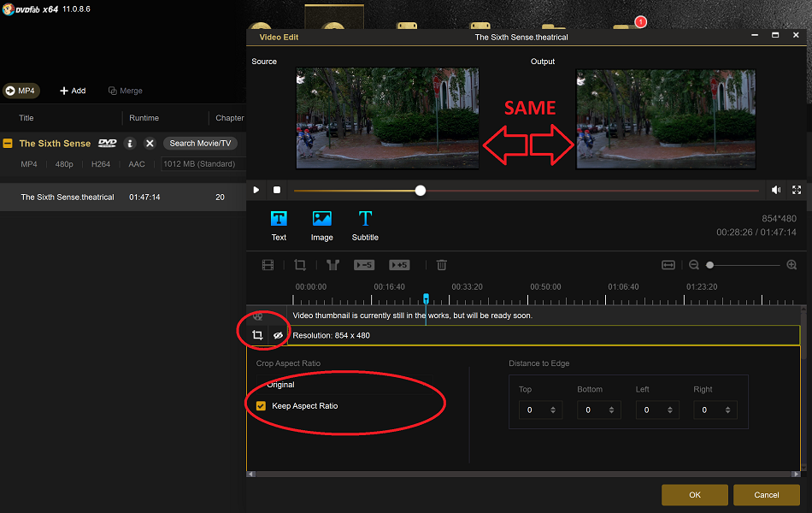Click the video reel track icon
The image size is (812, 513).
[x=257, y=315]
